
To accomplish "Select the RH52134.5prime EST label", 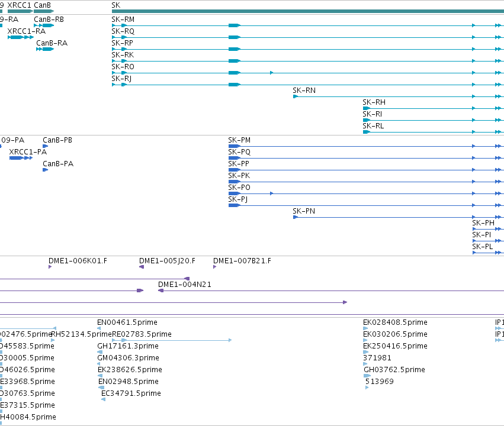I will tap(81, 334).
